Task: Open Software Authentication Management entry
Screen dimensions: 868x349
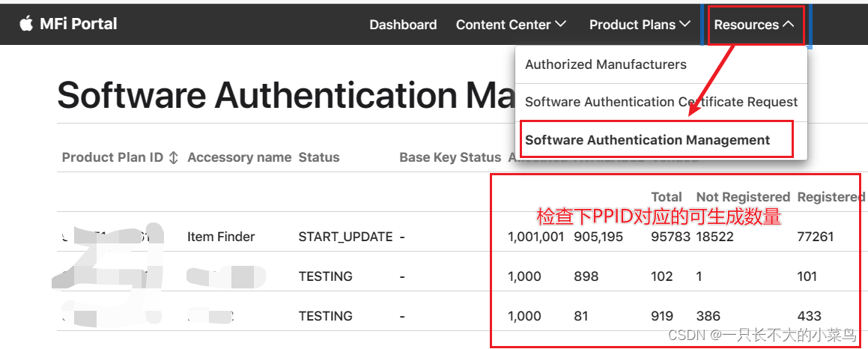Action: coord(648,140)
